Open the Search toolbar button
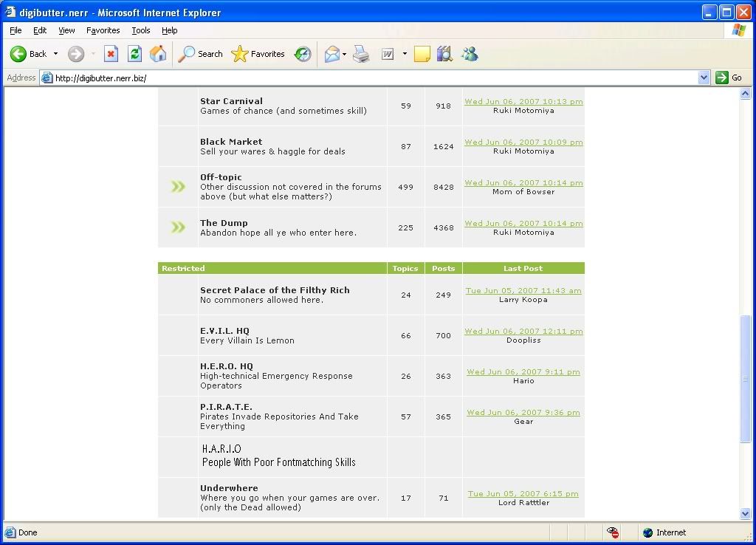756x545 pixels. coord(201,54)
